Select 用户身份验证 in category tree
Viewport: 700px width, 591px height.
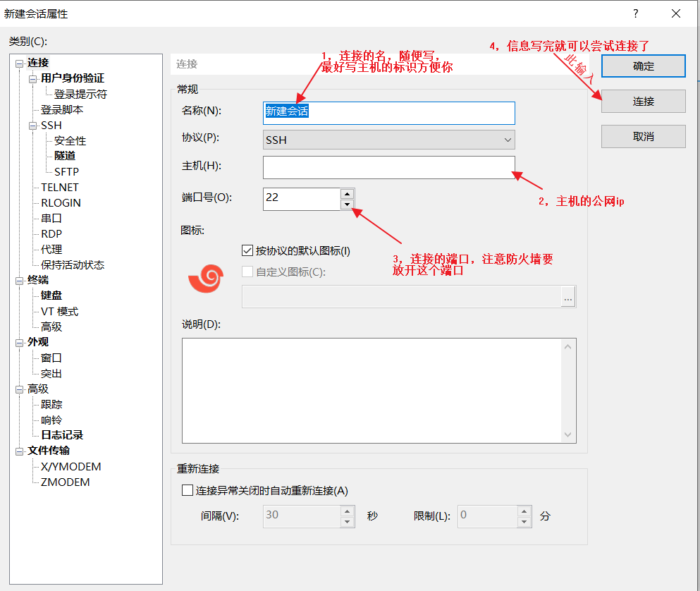click(x=72, y=78)
